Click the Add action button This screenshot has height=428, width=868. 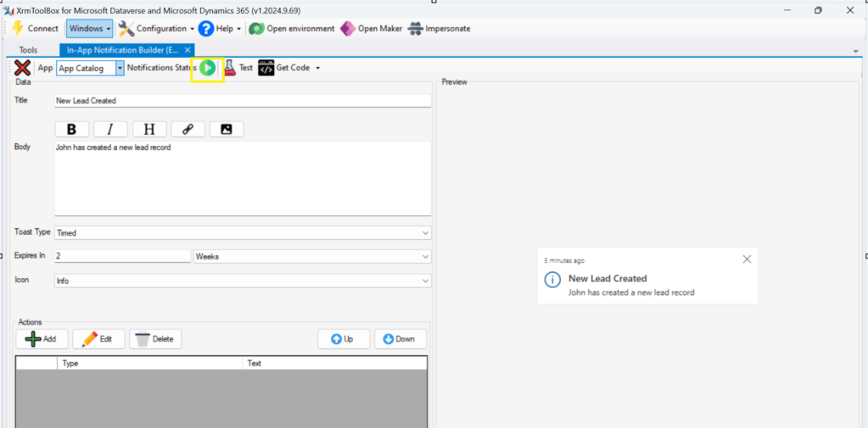pyautogui.click(x=42, y=339)
